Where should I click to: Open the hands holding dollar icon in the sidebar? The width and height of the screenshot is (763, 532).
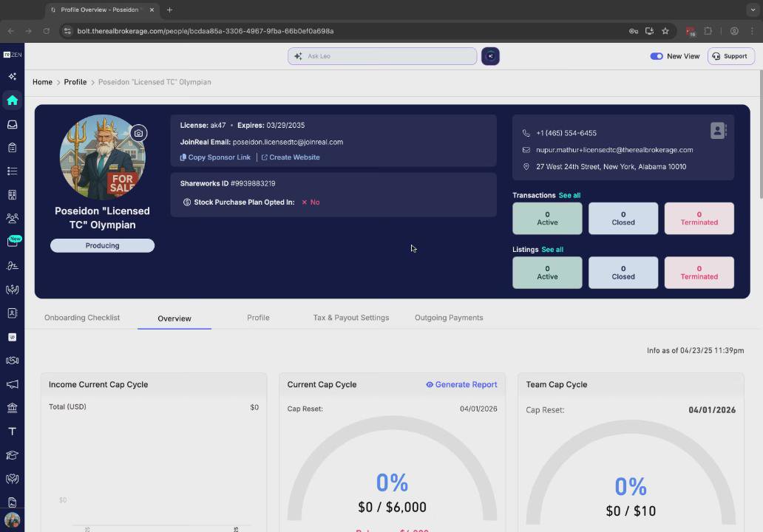pos(12,290)
